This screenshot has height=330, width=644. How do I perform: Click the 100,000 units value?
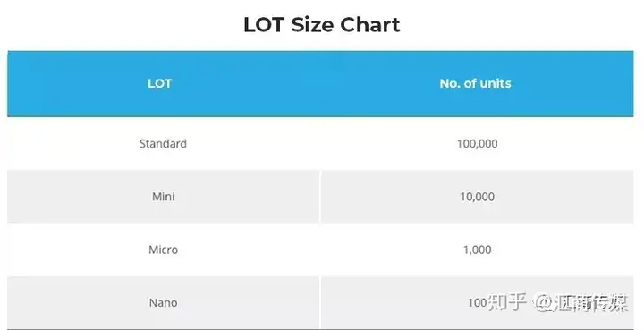point(477,144)
